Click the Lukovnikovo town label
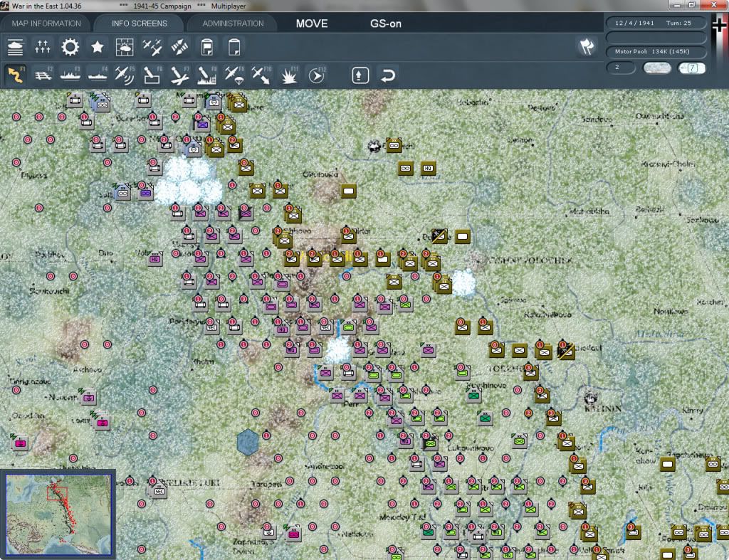Image resolution: width=729 pixels, height=560 pixels. click(x=471, y=448)
